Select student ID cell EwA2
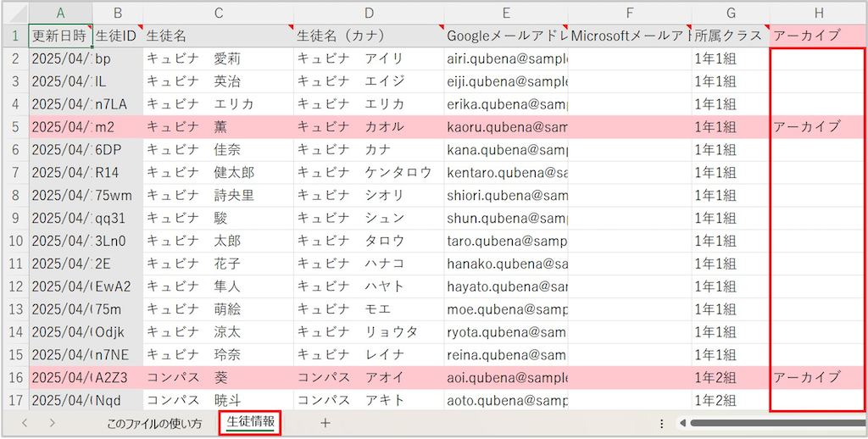The image size is (868, 439). [118, 286]
